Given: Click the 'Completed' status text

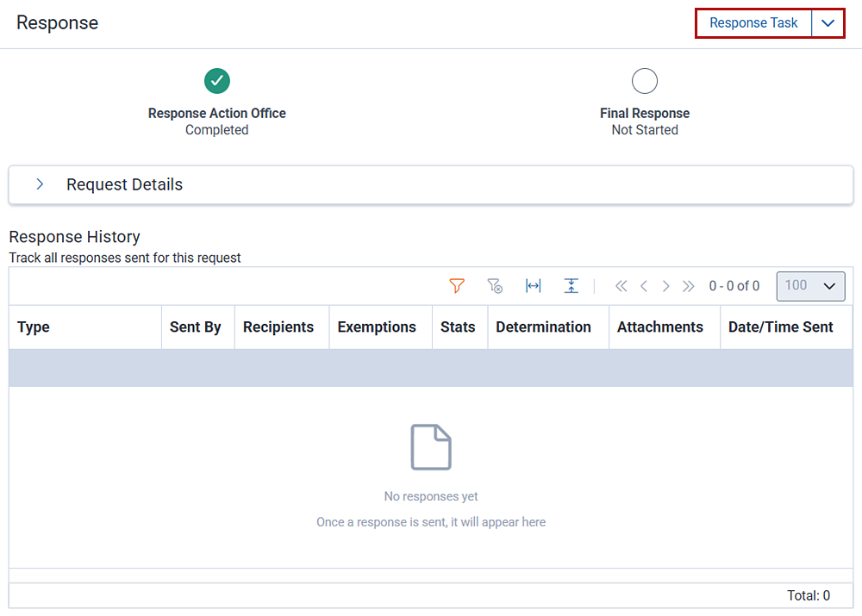Looking at the screenshot, I should click(x=216, y=130).
